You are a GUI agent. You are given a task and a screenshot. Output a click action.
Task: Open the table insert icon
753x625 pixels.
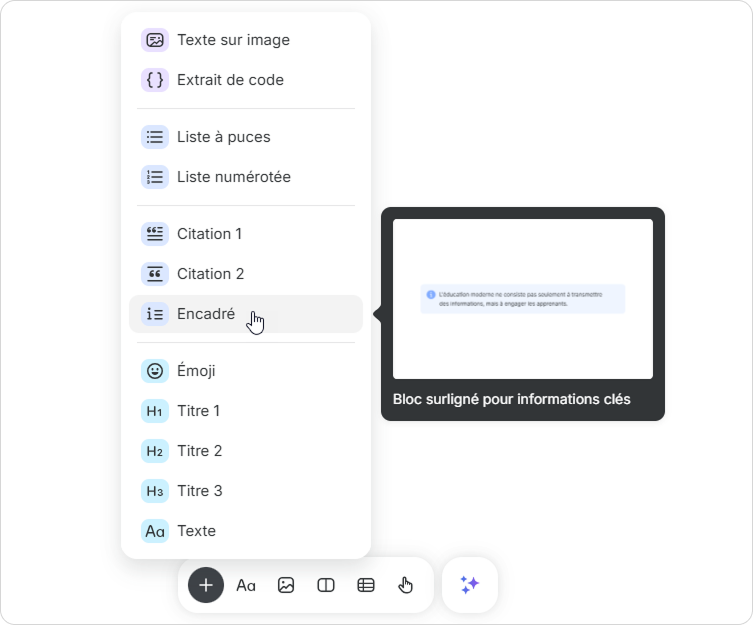click(366, 585)
